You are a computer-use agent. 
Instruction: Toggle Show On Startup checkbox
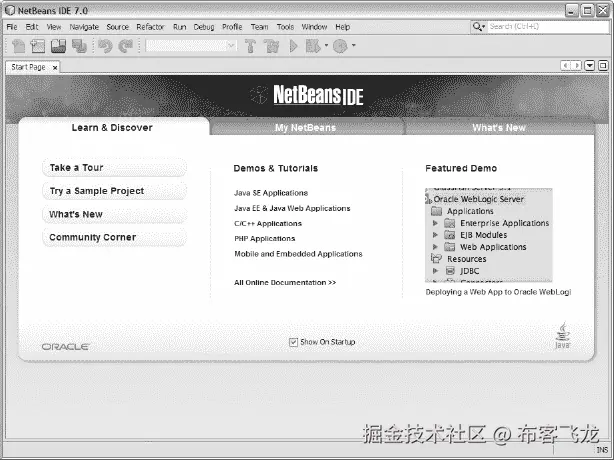[x=293, y=342]
